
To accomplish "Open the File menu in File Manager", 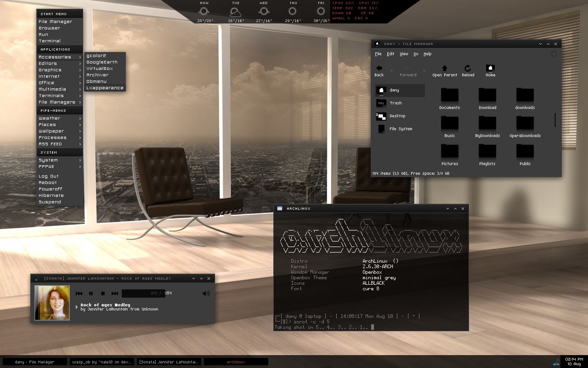I will click(x=378, y=54).
